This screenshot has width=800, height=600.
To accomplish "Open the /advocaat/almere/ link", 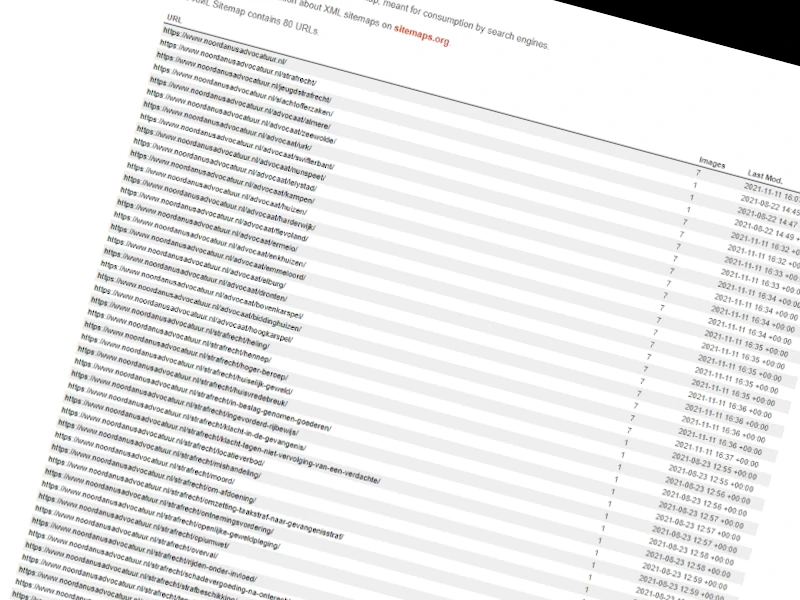I will pos(240,102).
